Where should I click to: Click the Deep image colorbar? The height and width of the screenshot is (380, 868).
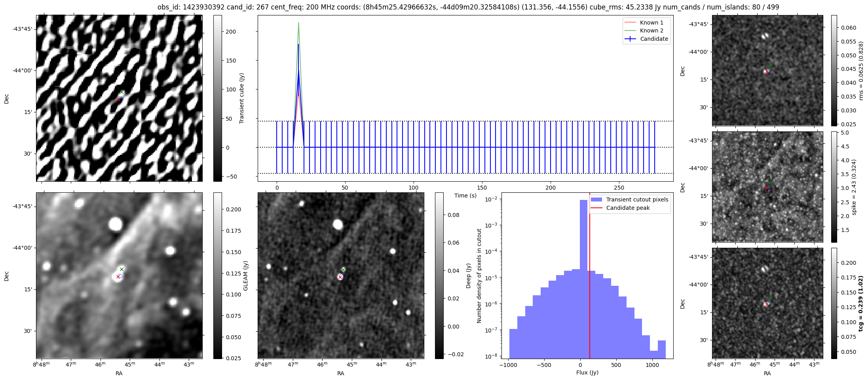(439, 275)
